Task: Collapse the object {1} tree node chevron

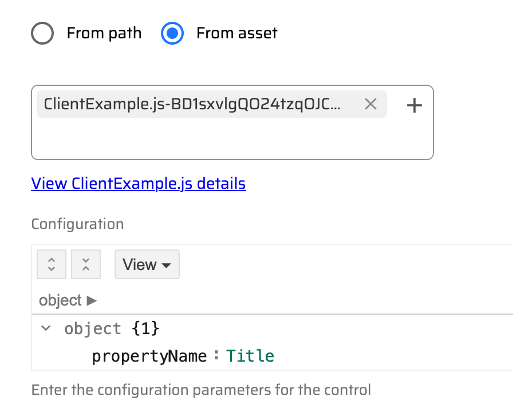Action: point(46,328)
